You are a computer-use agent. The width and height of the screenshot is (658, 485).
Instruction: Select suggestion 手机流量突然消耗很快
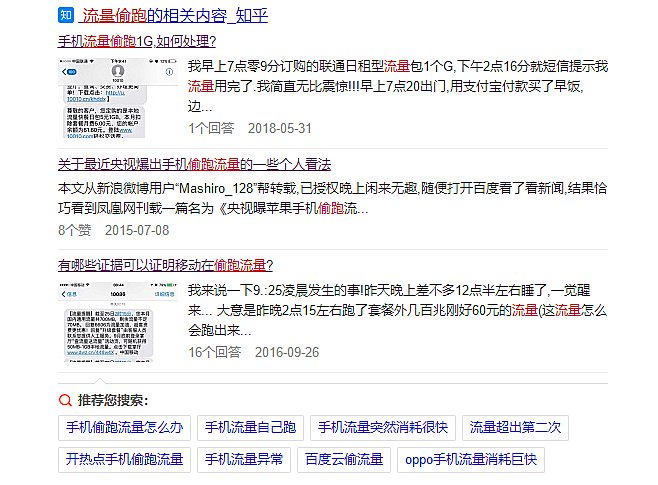coord(383,428)
